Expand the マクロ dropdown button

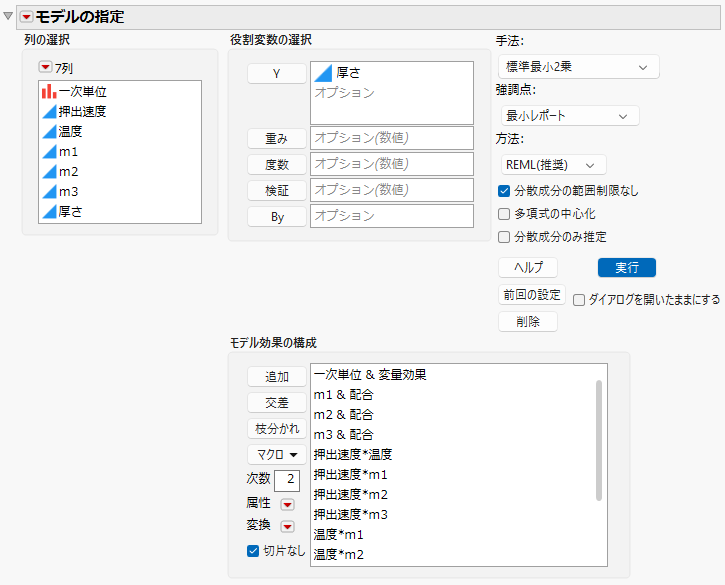(x=277, y=455)
